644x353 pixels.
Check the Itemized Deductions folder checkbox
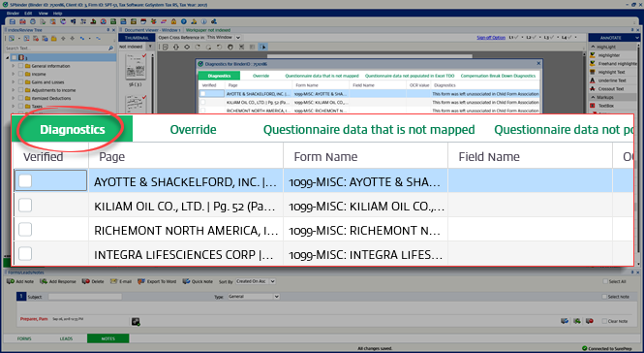click(x=20, y=98)
